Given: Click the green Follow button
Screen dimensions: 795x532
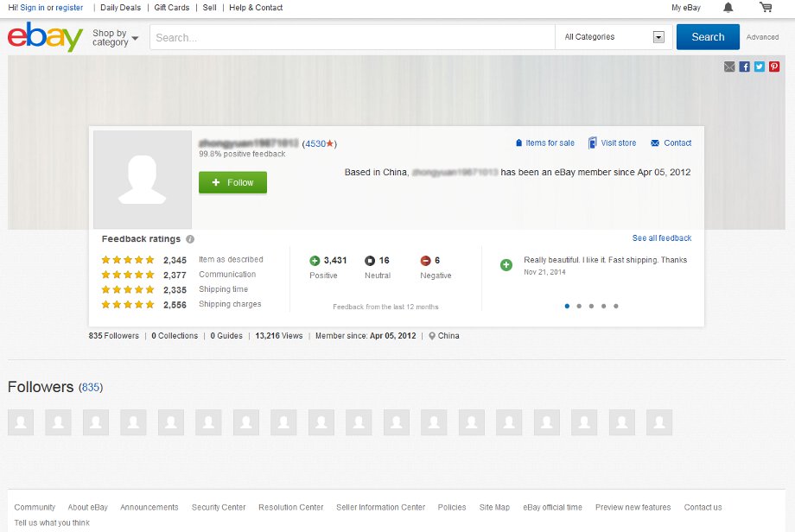Looking at the screenshot, I should coord(232,182).
